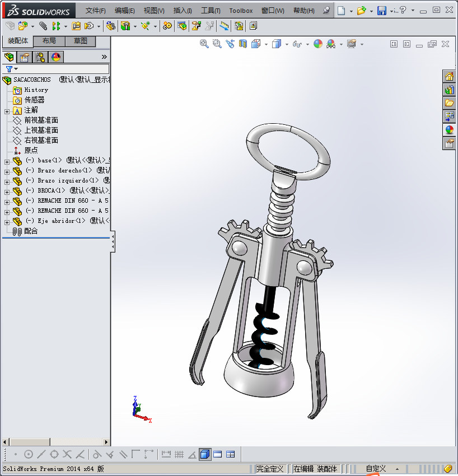Open the Circle sketch tool
Screen dimensions: 458x476
click(x=29, y=454)
